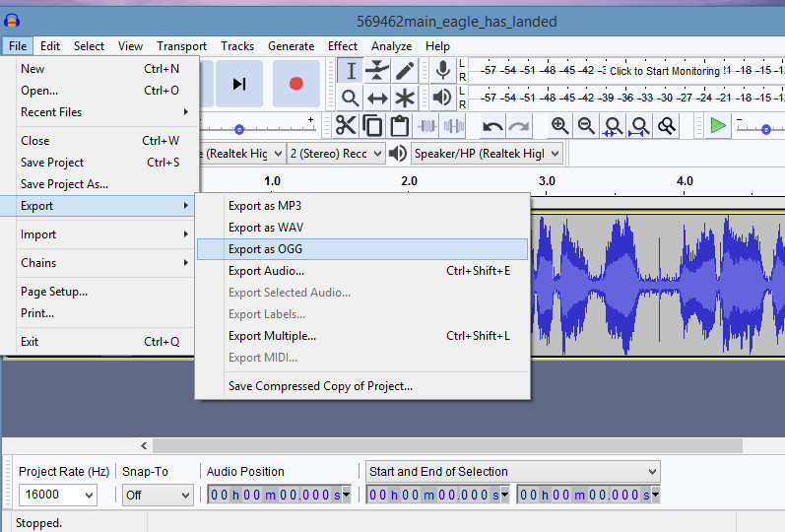Select the Zoom magnifier tool
This screenshot has height=532, width=785.
click(351, 98)
